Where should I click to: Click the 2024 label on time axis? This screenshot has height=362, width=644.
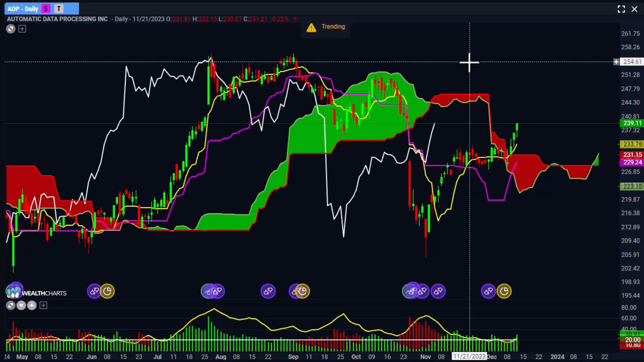tap(557, 357)
